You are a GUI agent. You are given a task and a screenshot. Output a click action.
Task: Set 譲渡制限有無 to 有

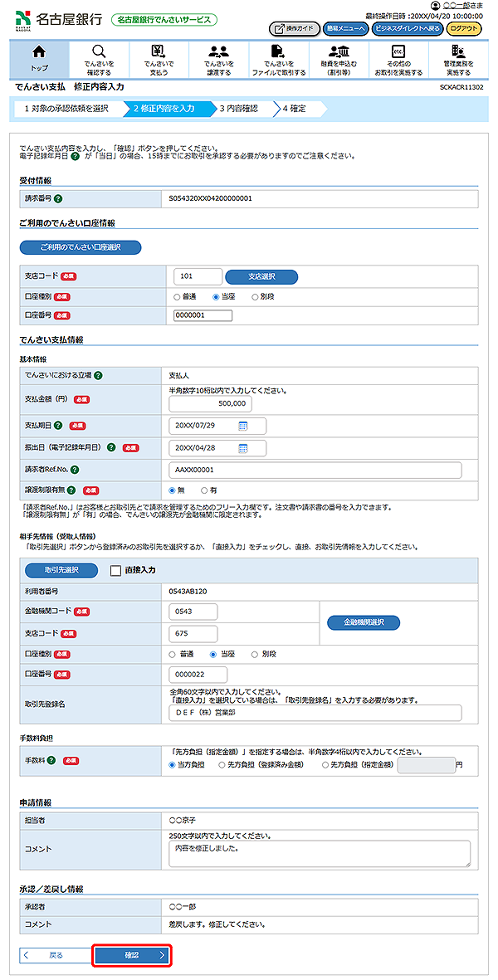[204, 490]
